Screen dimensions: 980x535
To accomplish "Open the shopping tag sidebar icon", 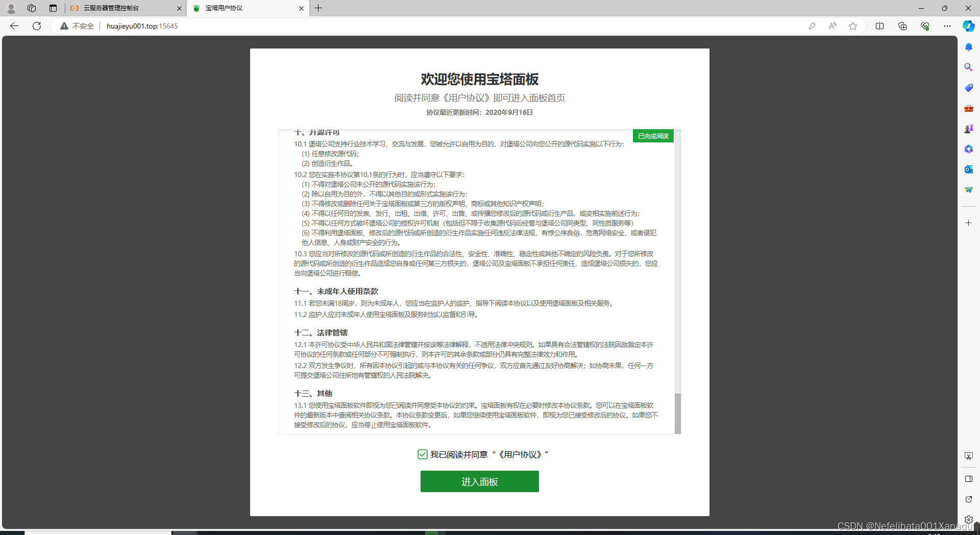I will (x=968, y=88).
